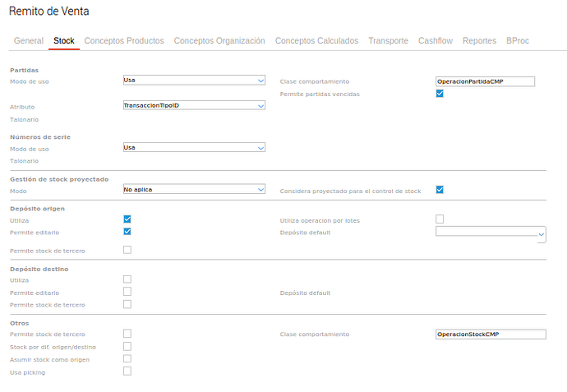
Task: Check the Usa picking option
Action: tap(127, 371)
